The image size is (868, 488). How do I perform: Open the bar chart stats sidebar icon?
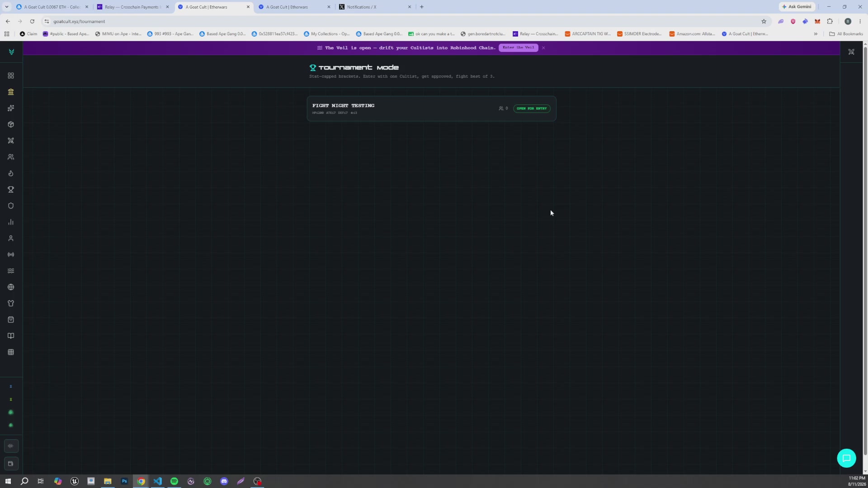11,222
